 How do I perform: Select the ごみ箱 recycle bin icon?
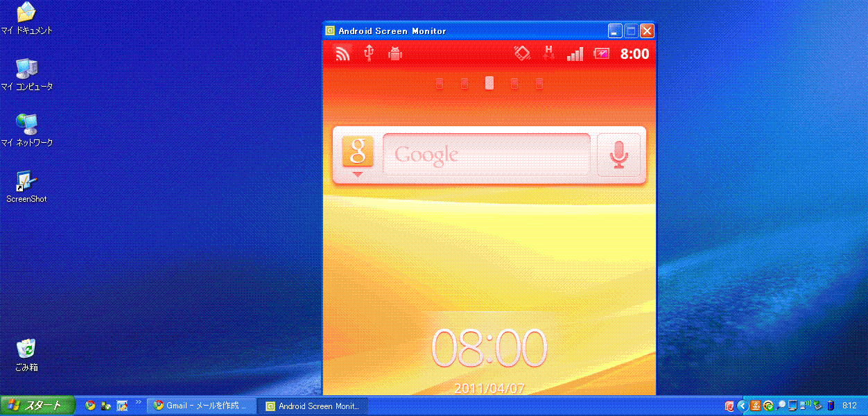click(26, 356)
